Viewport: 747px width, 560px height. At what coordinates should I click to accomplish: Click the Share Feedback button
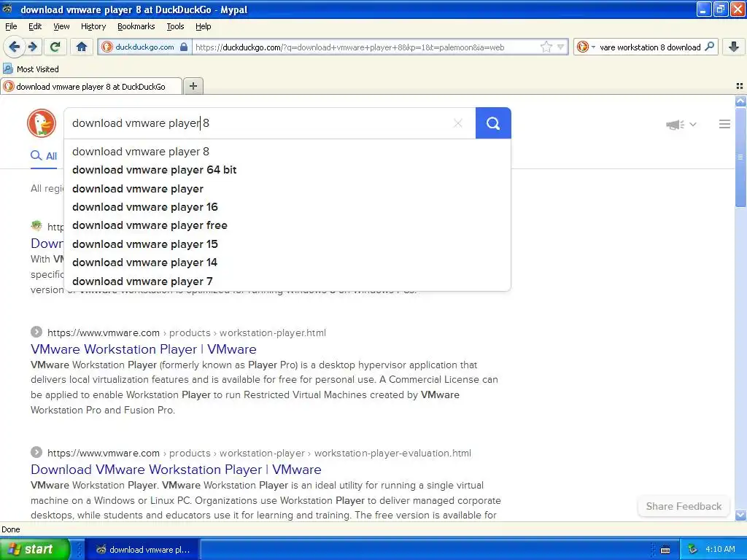683,506
